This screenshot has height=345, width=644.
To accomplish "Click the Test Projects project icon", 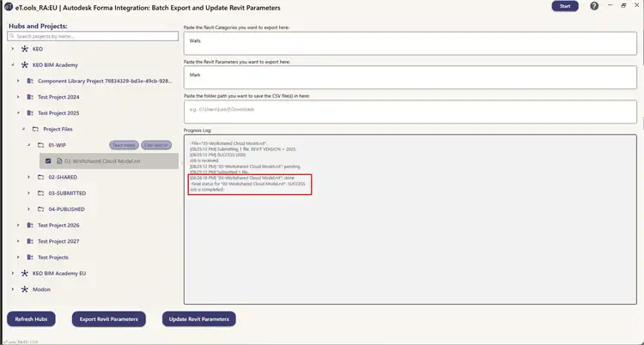I will click(30, 257).
